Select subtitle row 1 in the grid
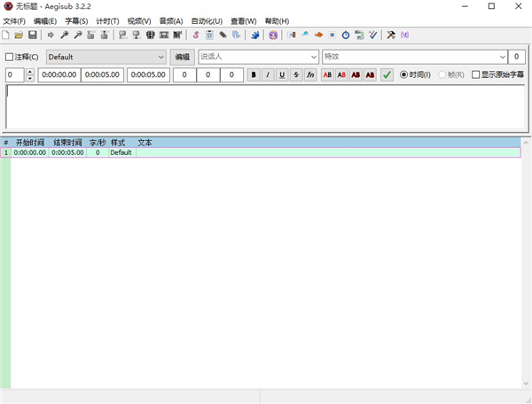 (x=261, y=152)
